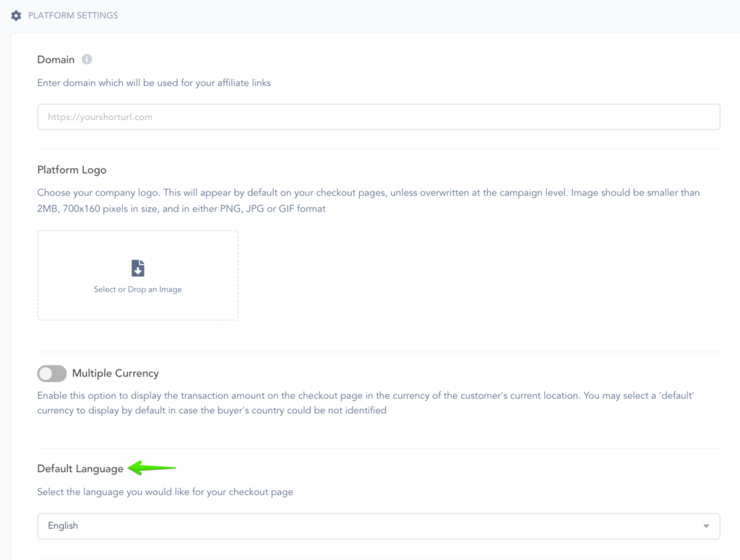Click the checkout page language description text
Viewport: 740px width, 560px height.
click(x=165, y=492)
